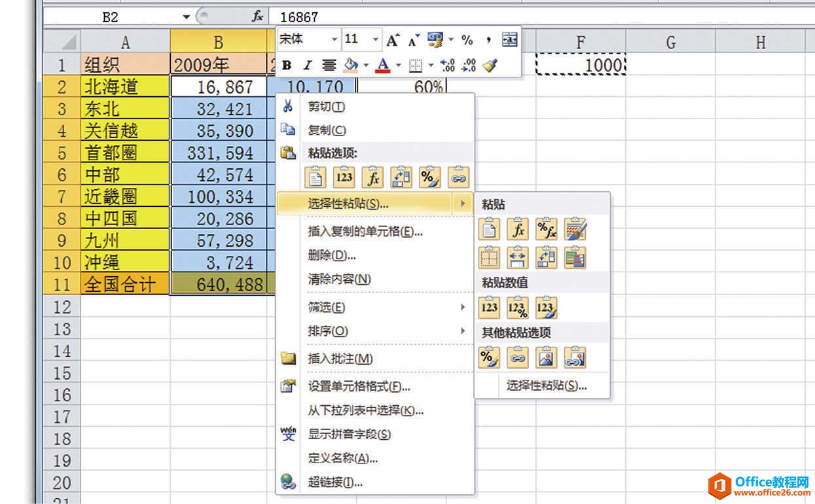815x504 pixels.
Task: Choose Linked Picture icon under 其他粘贴选项
Action: (575, 357)
